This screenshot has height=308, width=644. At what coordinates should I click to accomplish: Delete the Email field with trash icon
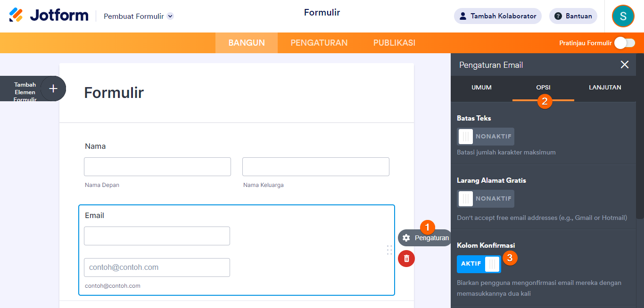coord(406,259)
